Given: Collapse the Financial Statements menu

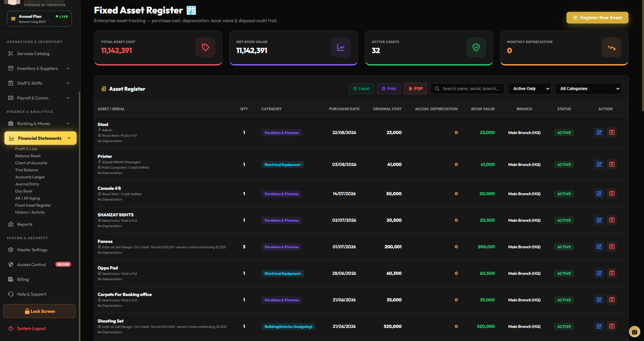Looking at the screenshot, I should [40, 138].
